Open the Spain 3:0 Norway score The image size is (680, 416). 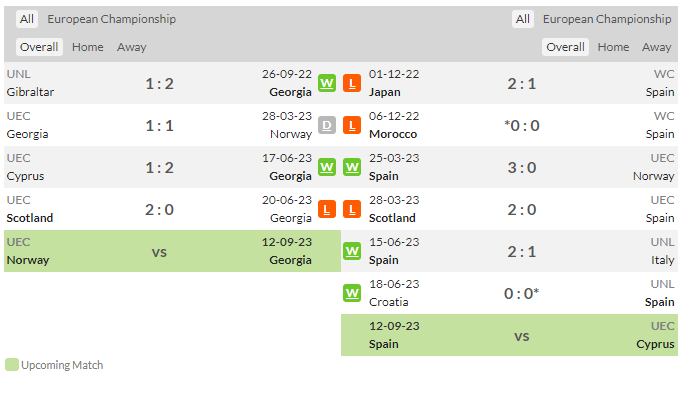pyautogui.click(x=522, y=168)
